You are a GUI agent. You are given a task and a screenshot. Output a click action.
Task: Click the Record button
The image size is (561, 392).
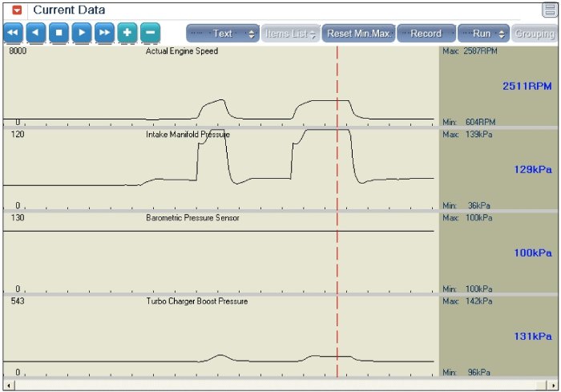pos(426,34)
